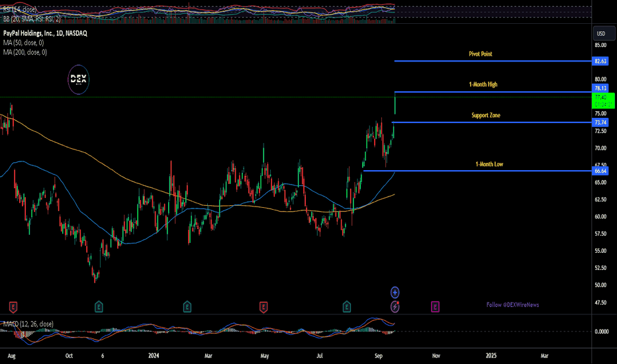Screen dimensions: 617x364
Task: Click the Jul label on the time axis
Action: [320, 356]
